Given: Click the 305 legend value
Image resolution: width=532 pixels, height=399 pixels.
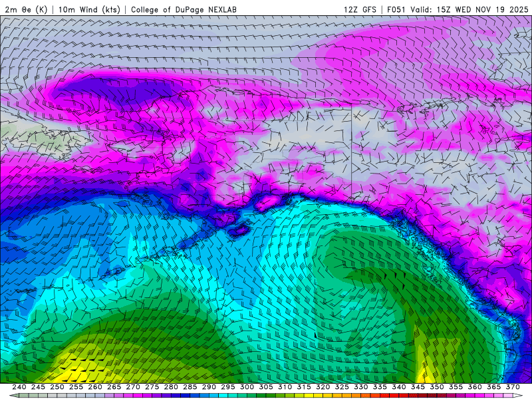Looking at the screenshot, I should (266, 387).
